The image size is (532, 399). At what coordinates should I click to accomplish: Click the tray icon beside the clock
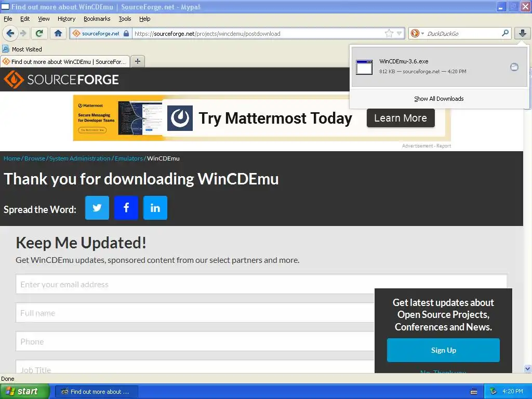[494, 392]
